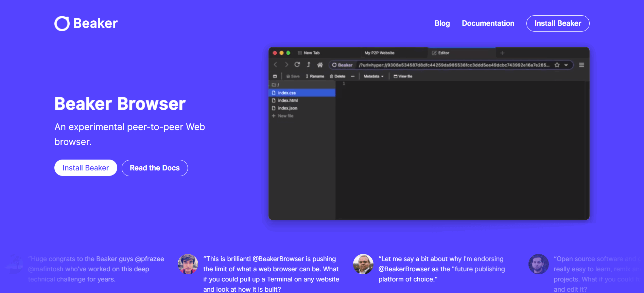644x293 pixels.
Task: Go home with the house icon
Action: coord(320,65)
